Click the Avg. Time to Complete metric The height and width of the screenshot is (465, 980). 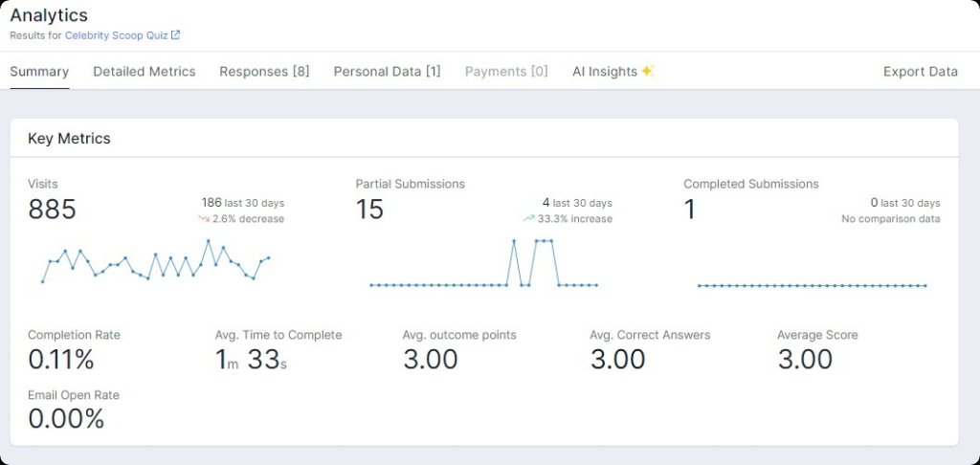(251, 360)
